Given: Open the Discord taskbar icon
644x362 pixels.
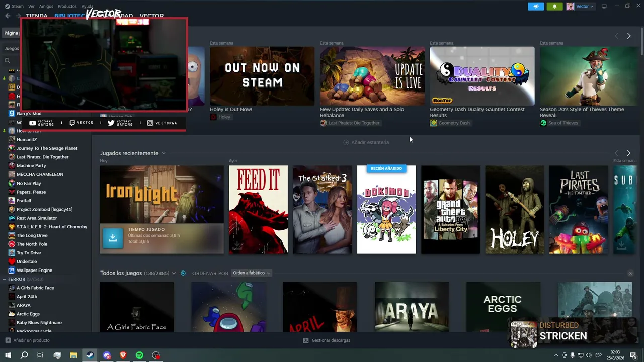Looking at the screenshot, I should pyautogui.click(x=107, y=355).
